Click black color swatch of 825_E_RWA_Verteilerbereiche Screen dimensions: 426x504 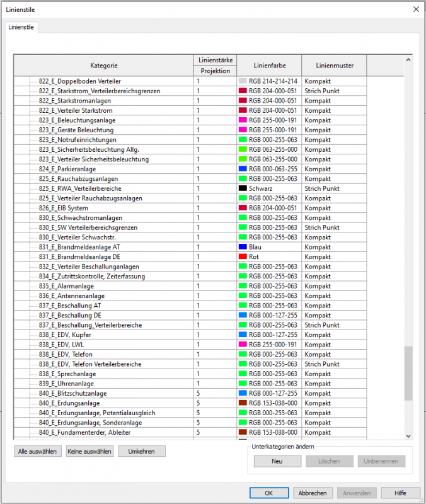tap(243, 188)
